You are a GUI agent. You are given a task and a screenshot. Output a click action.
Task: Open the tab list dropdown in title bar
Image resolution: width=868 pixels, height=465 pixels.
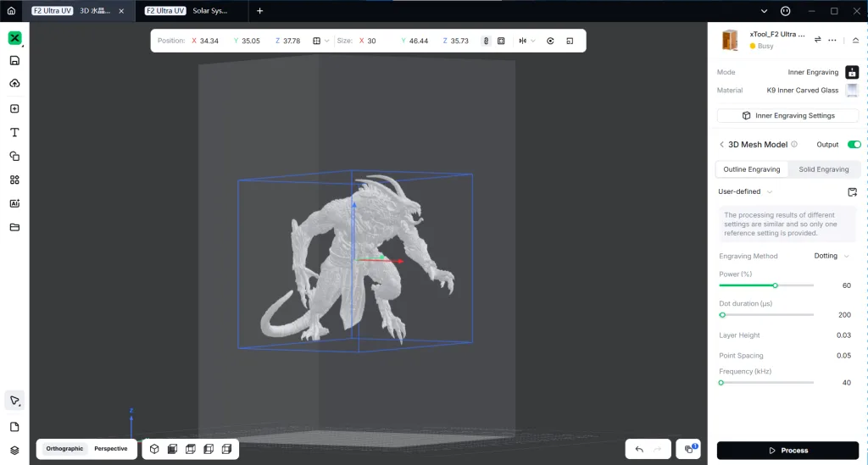coord(764,11)
